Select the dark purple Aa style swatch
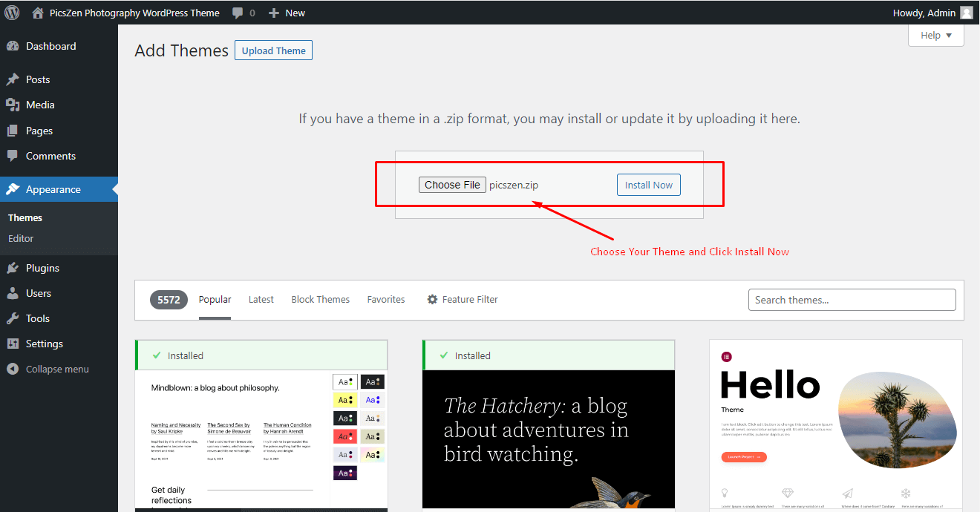 coord(345,473)
